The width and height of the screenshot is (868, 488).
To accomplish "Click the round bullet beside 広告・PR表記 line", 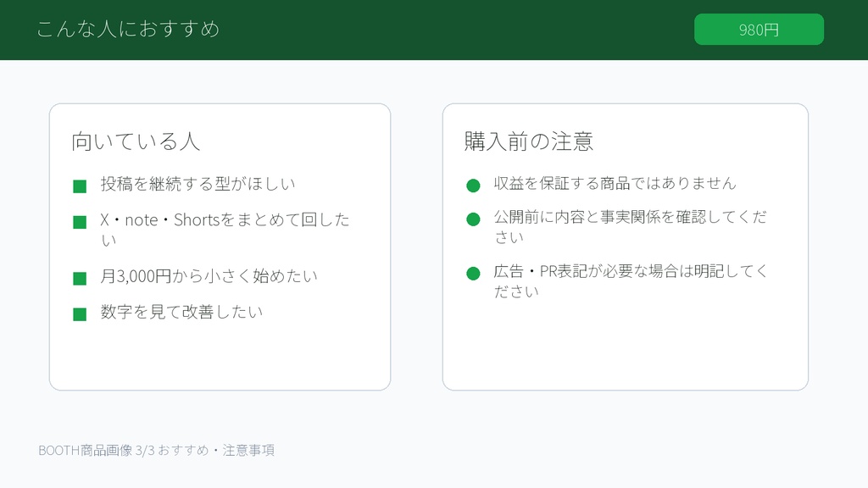I will pos(473,274).
